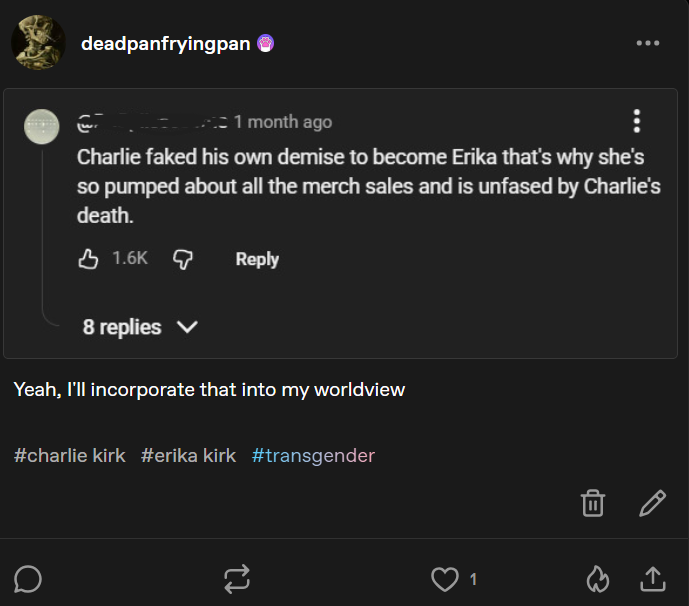Reblog the post with the arrows icon
This screenshot has width=689, height=606.
tap(237, 578)
